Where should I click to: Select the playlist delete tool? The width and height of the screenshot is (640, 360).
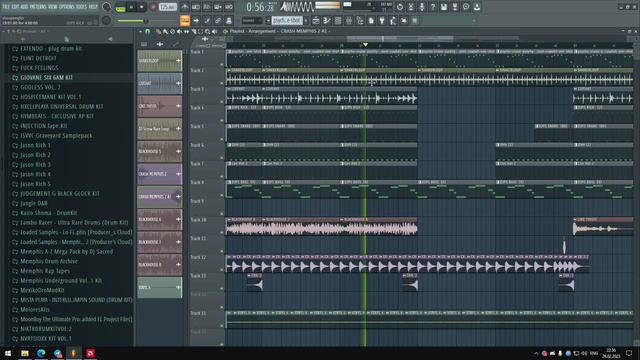tap(172, 31)
